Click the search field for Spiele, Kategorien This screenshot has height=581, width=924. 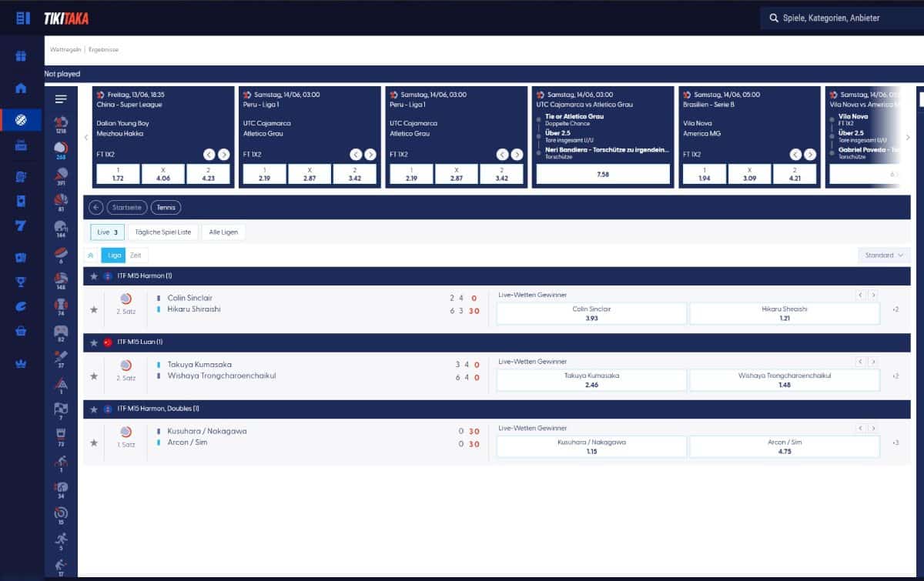coord(839,18)
